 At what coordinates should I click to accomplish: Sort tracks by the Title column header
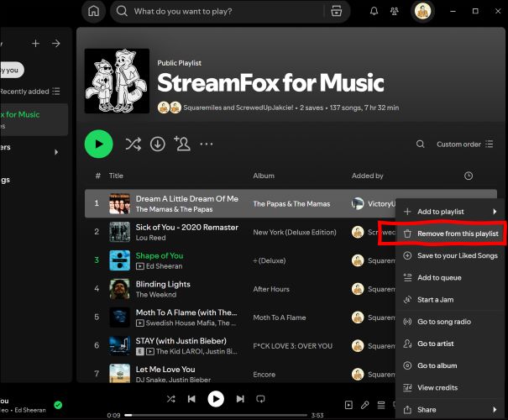116,176
